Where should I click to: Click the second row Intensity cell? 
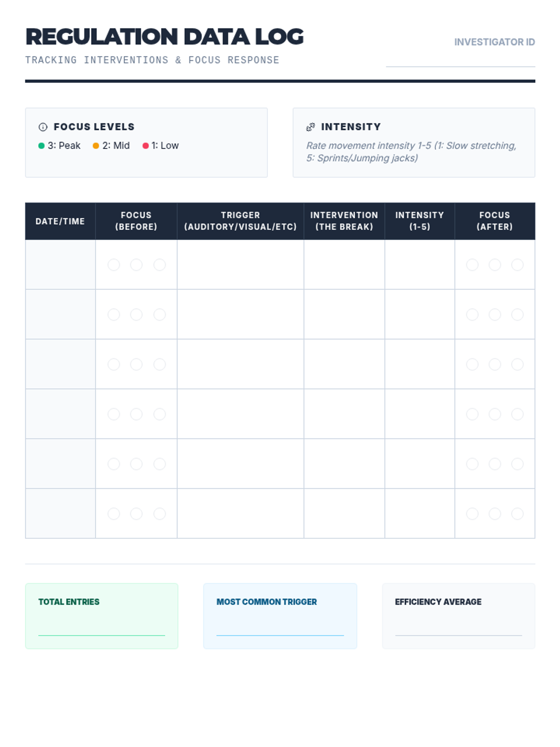420,315
